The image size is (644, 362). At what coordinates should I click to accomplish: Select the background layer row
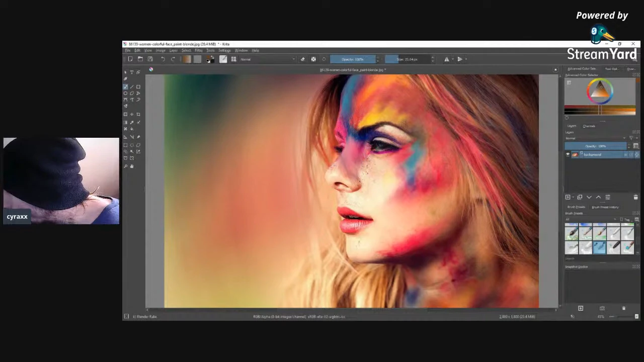click(x=602, y=155)
